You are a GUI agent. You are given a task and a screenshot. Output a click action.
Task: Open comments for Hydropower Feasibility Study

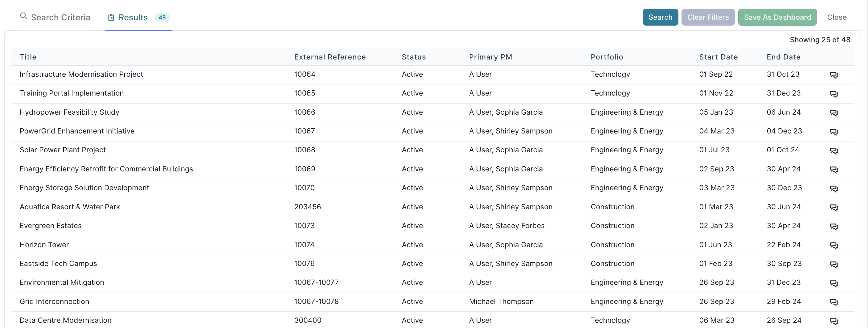[833, 113]
